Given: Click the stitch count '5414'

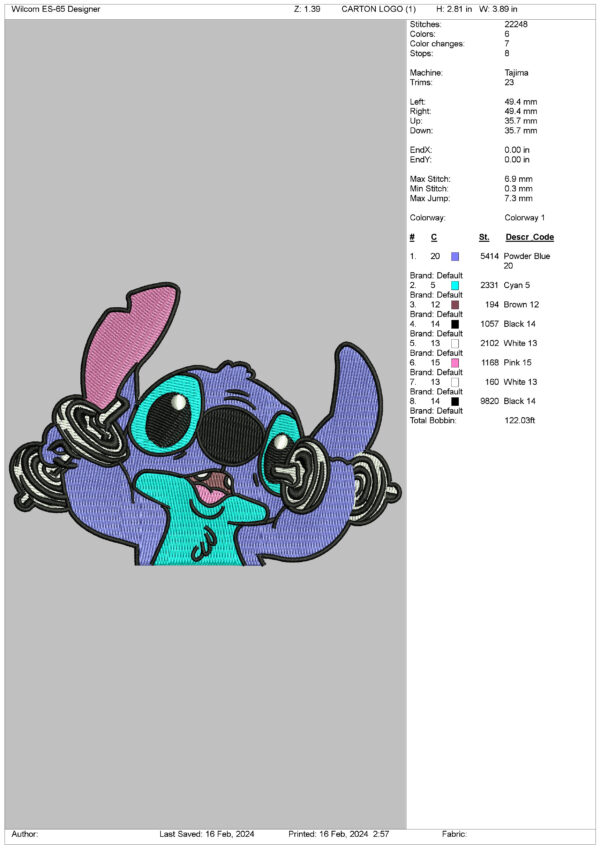Looking at the screenshot, I should pyautogui.click(x=490, y=256).
